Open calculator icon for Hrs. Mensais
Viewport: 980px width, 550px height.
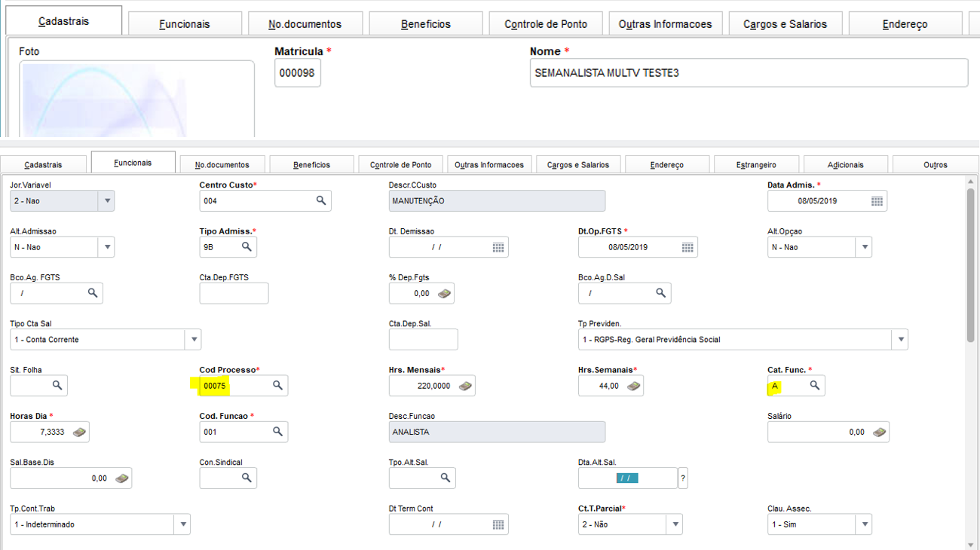[x=466, y=386]
